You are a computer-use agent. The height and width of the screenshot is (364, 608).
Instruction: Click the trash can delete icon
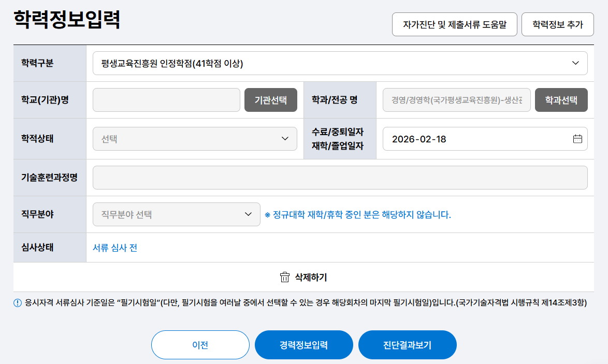pos(285,277)
